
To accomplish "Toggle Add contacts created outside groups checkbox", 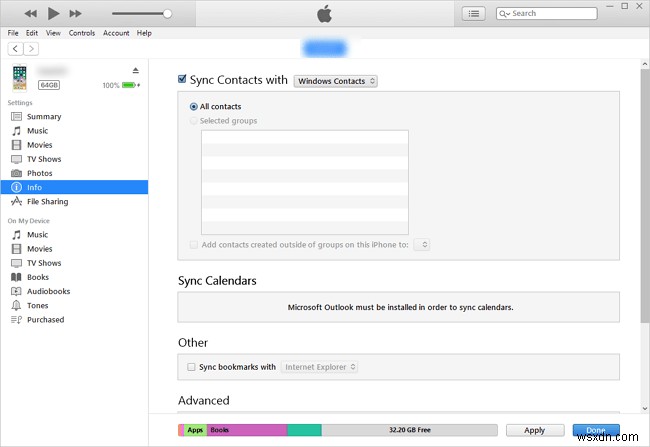I will (194, 245).
